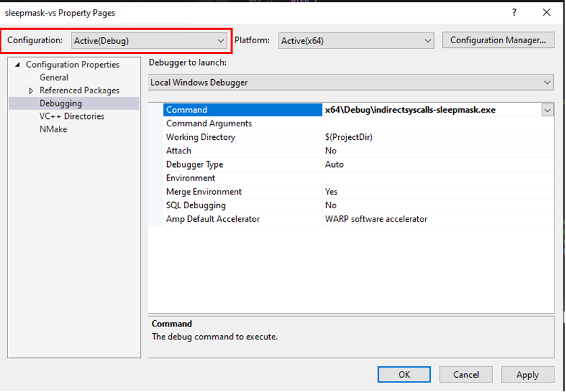This screenshot has height=392, width=566.
Task: Select the Working Directory property
Action: pos(201,137)
